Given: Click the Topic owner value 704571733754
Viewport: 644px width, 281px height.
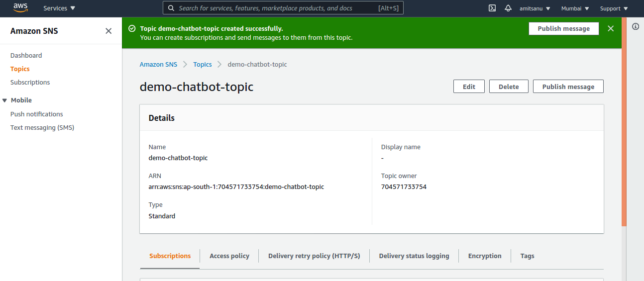Looking at the screenshot, I should pos(404,187).
